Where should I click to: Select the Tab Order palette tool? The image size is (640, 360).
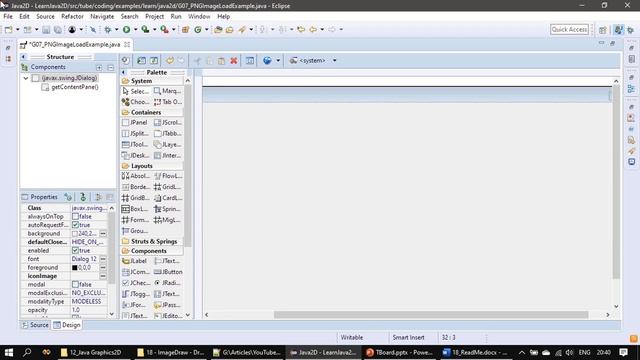coord(167,102)
